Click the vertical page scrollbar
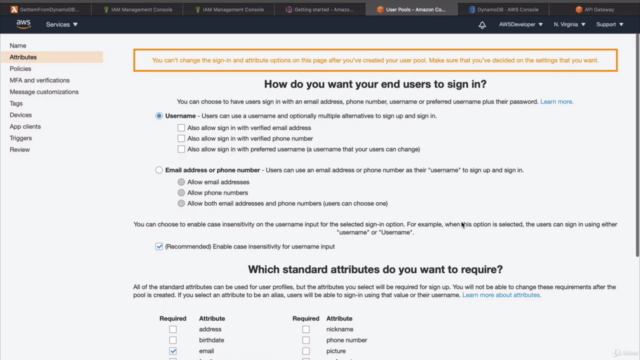Screen dimensions: 640x360 coord(637,145)
